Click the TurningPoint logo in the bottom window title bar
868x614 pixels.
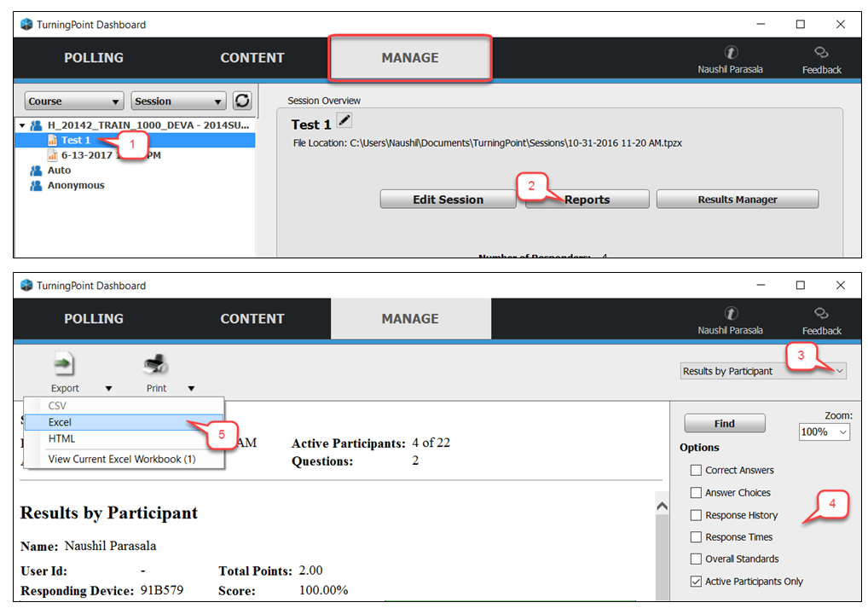click(x=26, y=285)
